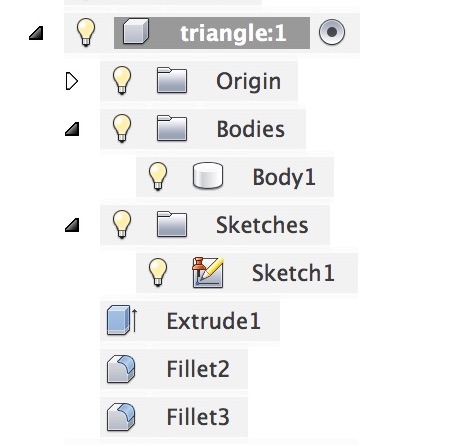Collapse the triangle:1 component tree

[x=36, y=33]
